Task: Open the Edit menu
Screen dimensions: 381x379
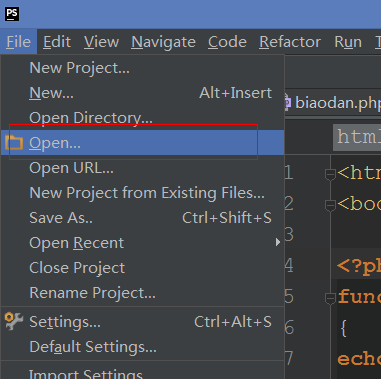Action: pos(57,42)
